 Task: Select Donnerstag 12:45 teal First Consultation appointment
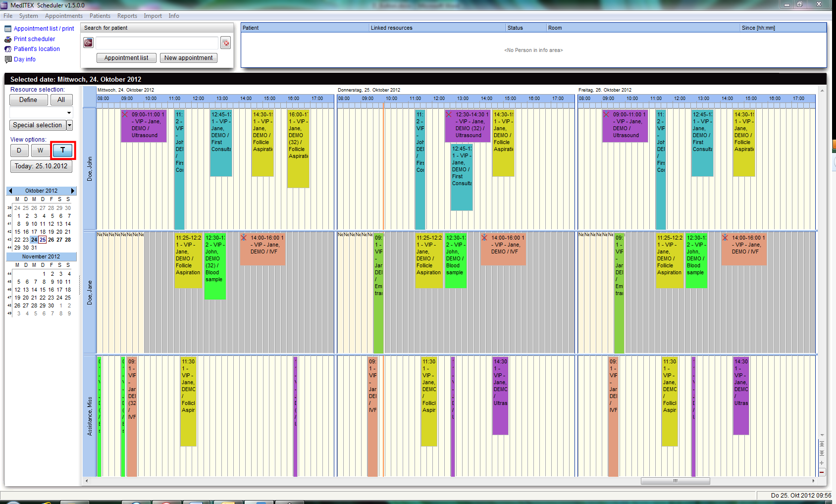point(462,177)
